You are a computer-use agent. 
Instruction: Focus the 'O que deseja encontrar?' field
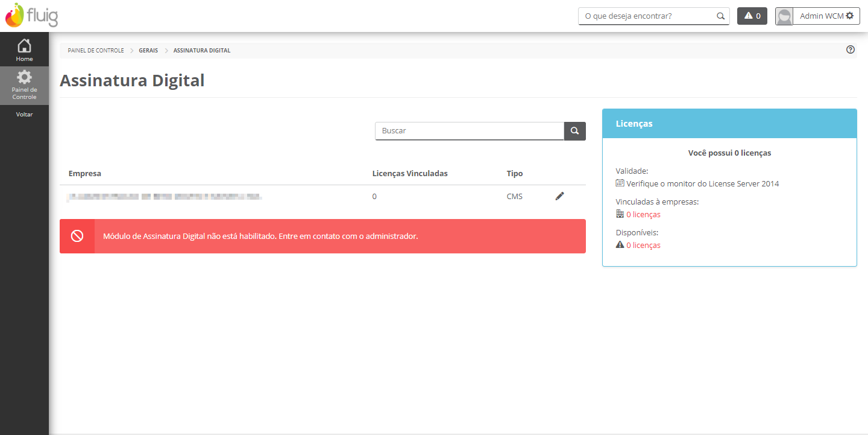pyautogui.click(x=654, y=16)
